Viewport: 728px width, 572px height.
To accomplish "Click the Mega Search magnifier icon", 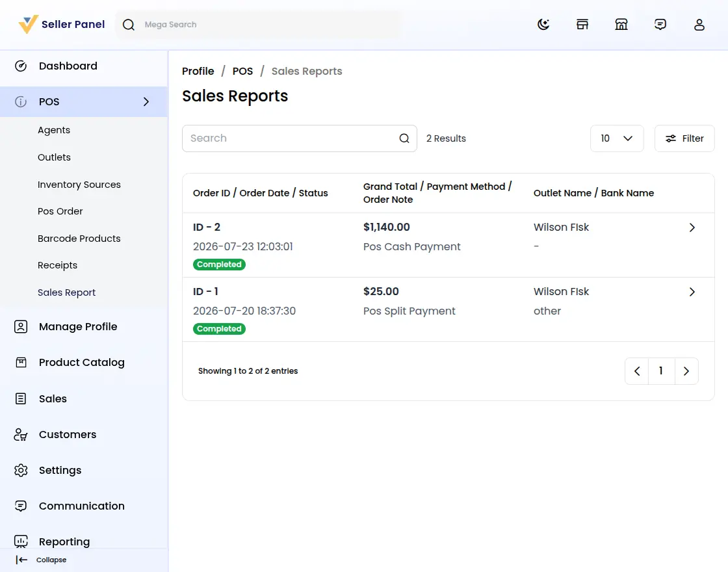I will 129,25.
